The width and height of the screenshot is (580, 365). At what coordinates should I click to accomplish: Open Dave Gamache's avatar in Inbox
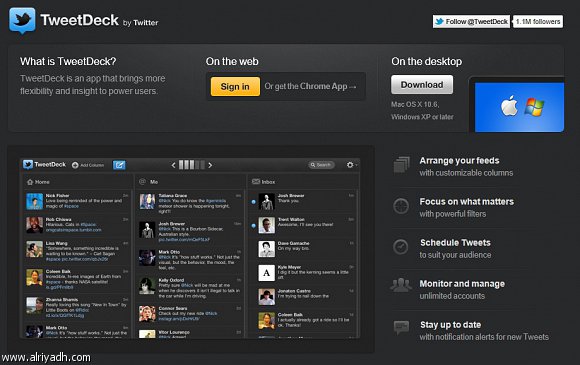(x=267, y=249)
